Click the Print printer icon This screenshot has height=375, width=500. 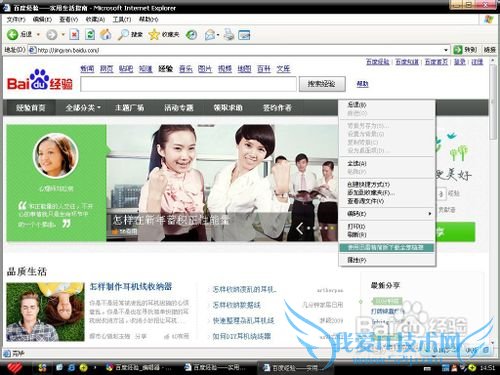(x=229, y=34)
